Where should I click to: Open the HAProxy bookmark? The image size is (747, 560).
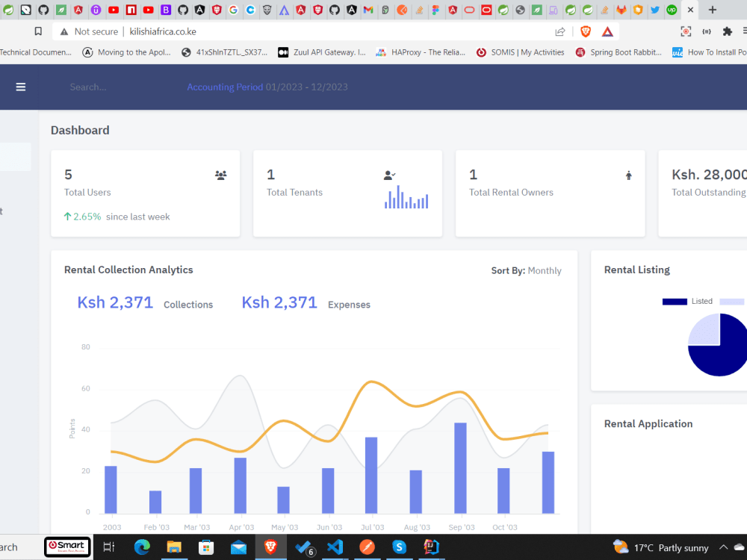(x=421, y=52)
